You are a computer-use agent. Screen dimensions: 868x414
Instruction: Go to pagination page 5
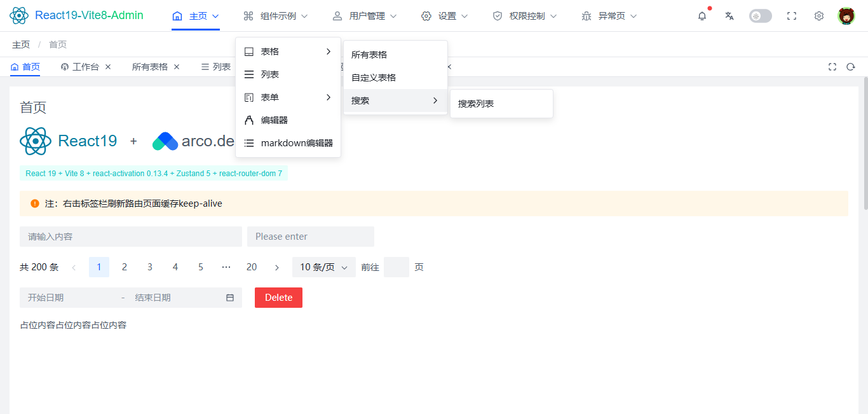click(201, 267)
